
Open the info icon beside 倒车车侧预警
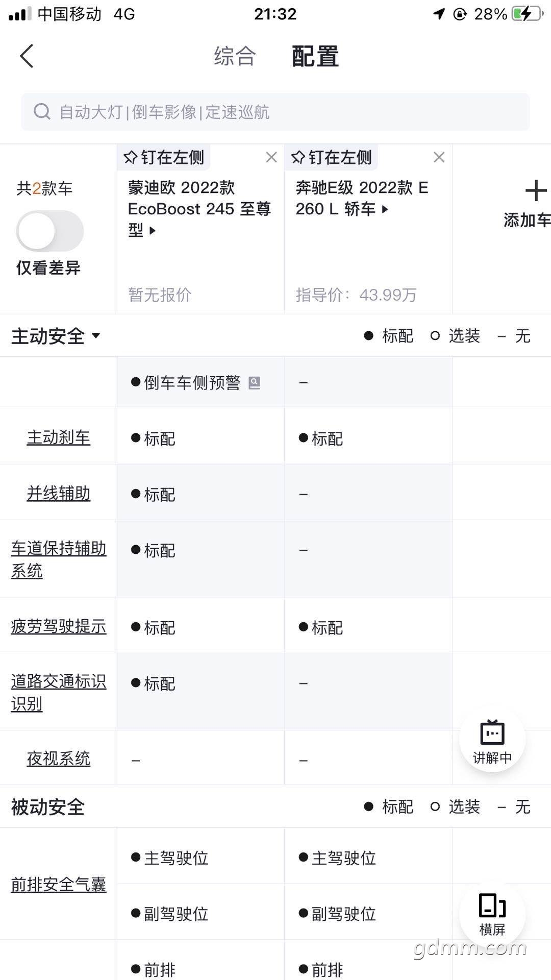tap(254, 383)
